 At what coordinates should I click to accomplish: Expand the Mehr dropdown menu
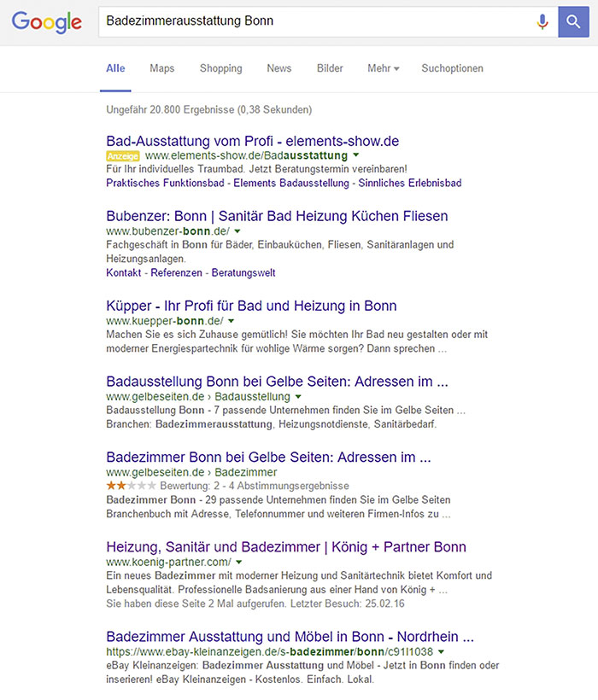384,68
